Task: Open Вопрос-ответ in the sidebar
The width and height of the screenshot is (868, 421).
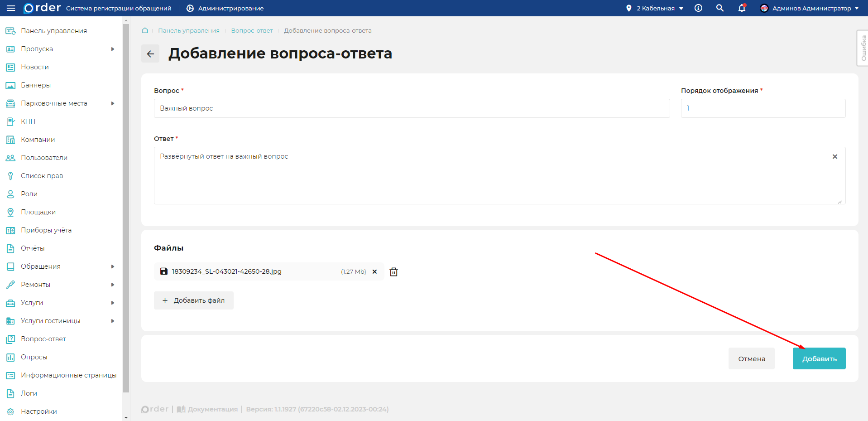Action: pyautogui.click(x=43, y=339)
